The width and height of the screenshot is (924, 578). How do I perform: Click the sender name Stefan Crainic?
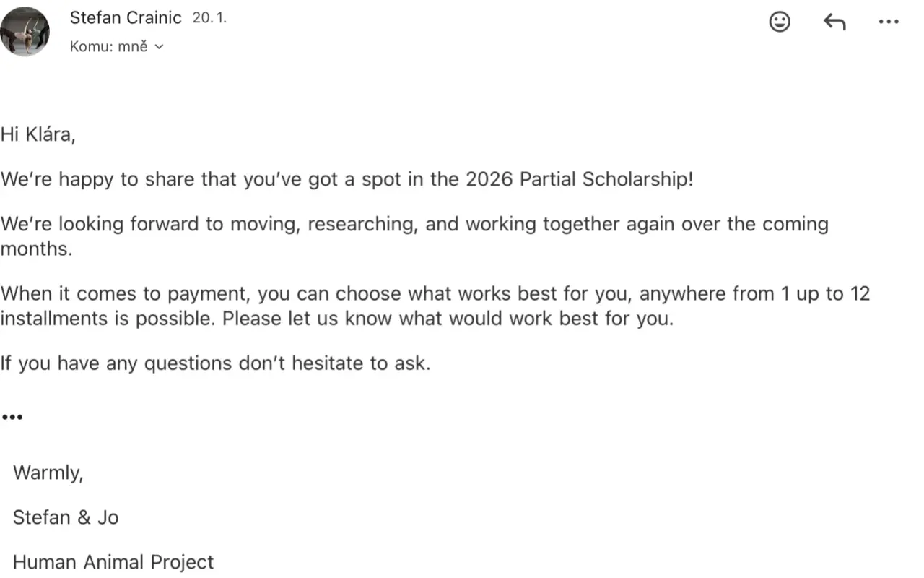point(126,18)
